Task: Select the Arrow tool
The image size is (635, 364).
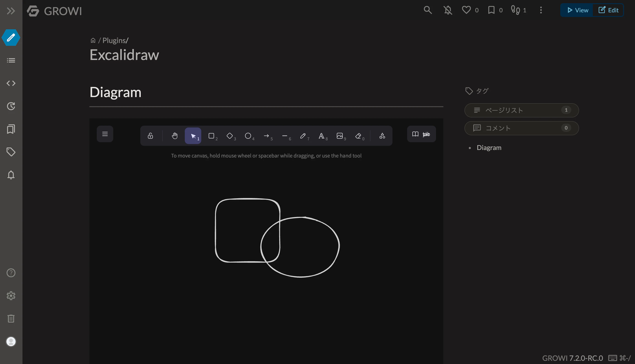Action: click(266, 136)
